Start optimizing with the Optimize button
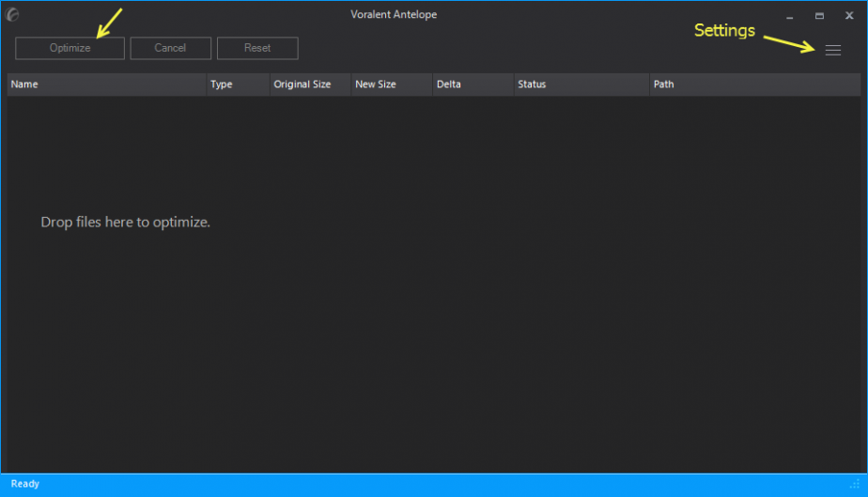The width and height of the screenshot is (868, 497). (70, 48)
